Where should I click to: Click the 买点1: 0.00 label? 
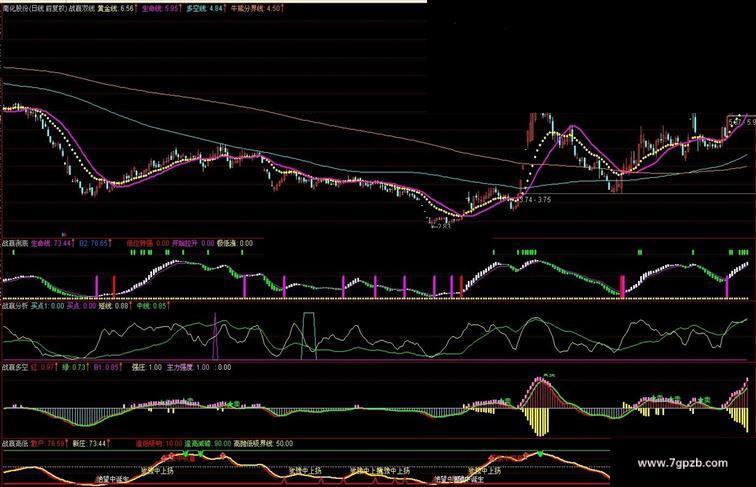pos(47,306)
